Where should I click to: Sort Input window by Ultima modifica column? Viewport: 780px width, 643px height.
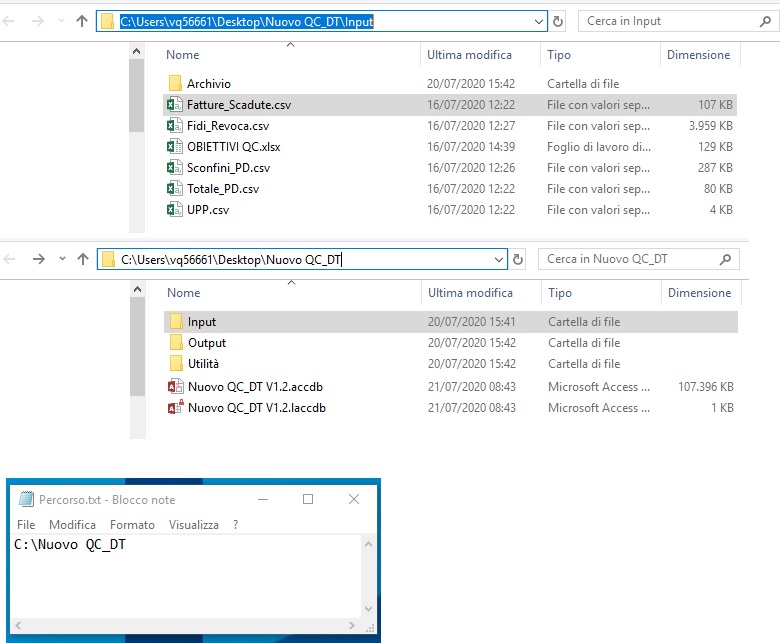(469, 55)
